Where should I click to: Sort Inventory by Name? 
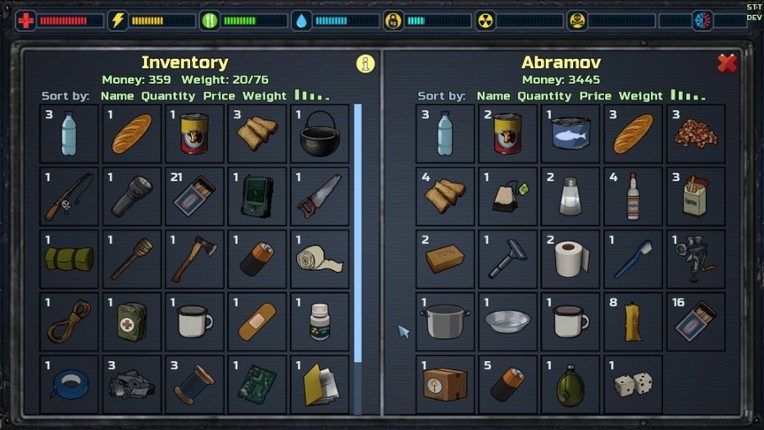click(x=117, y=96)
